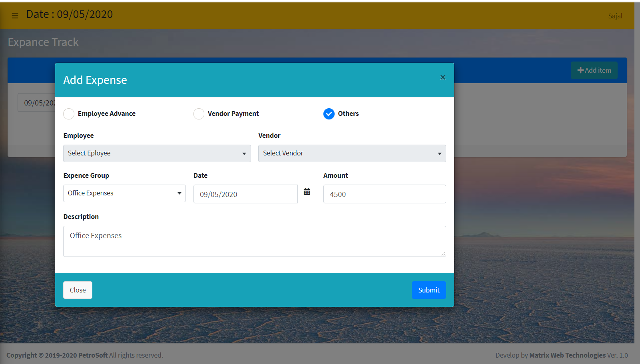The height and width of the screenshot is (364, 640).
Task: Open the Expence Group dropdown
Action: tap(124, 193)
